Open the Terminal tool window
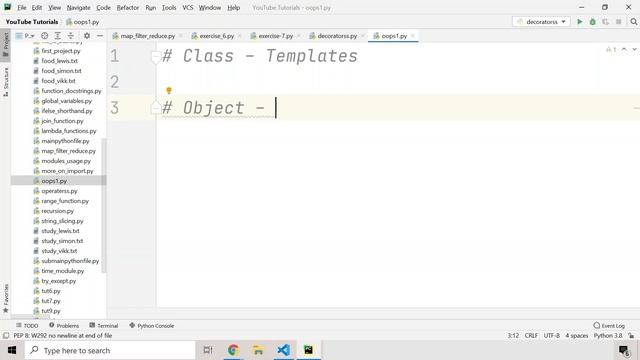 pyautogui.click(x=104, y=325)
